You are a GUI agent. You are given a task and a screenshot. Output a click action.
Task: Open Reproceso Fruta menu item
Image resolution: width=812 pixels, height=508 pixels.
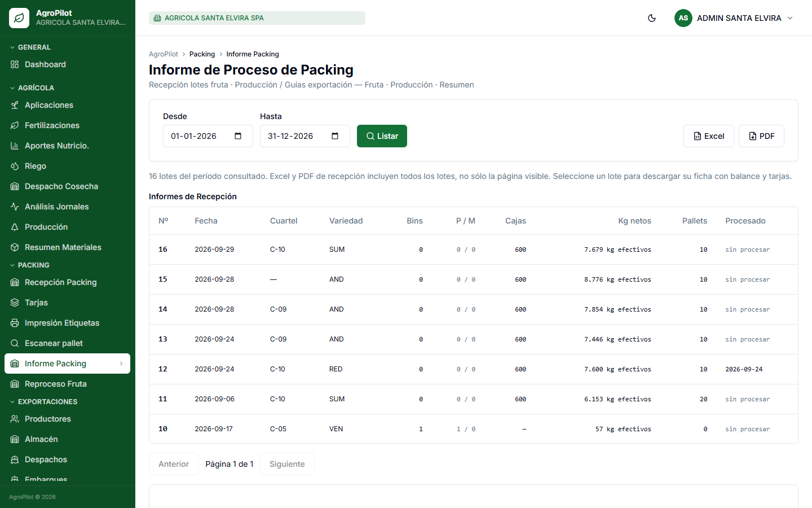pyautogui.click(x=68, y=384)
